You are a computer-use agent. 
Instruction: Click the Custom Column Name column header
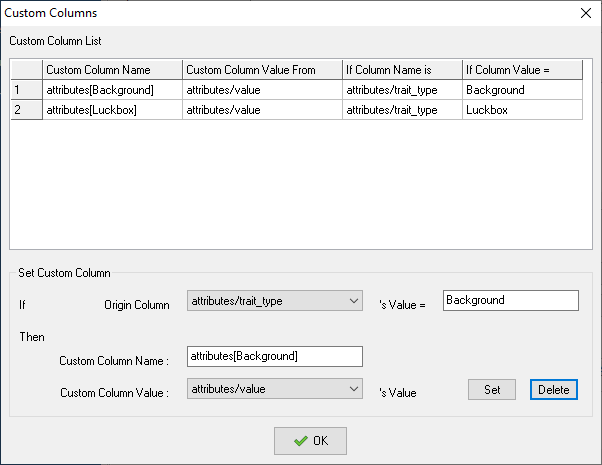[x=112, y=70]
